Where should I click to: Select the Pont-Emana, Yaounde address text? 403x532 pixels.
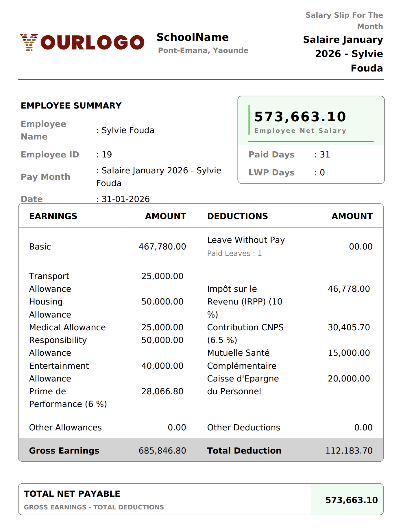(203, 50)
